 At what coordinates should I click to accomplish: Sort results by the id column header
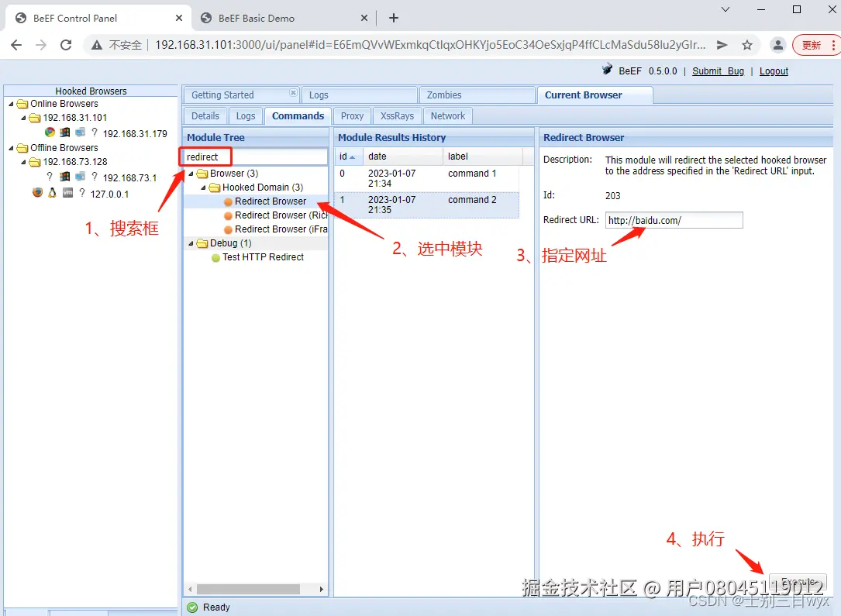point(349,157)
